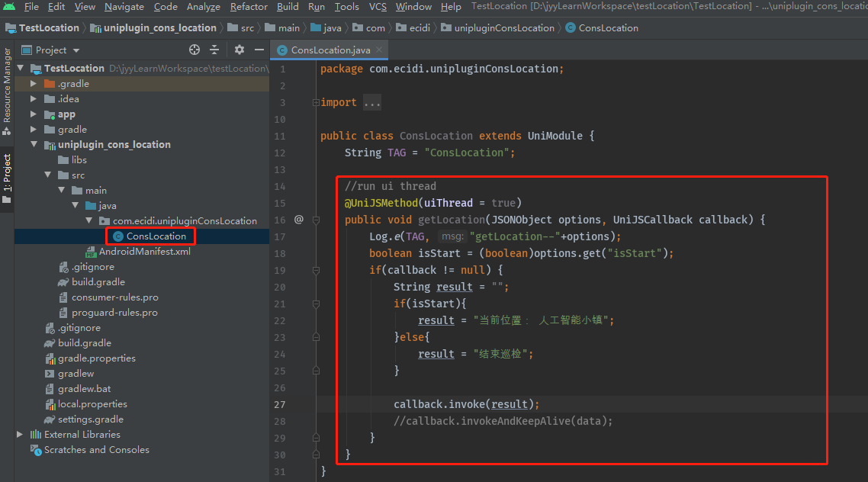Open the Edit menu
The height and width of the screenshot is (482, 868).
tap(56, 7)
